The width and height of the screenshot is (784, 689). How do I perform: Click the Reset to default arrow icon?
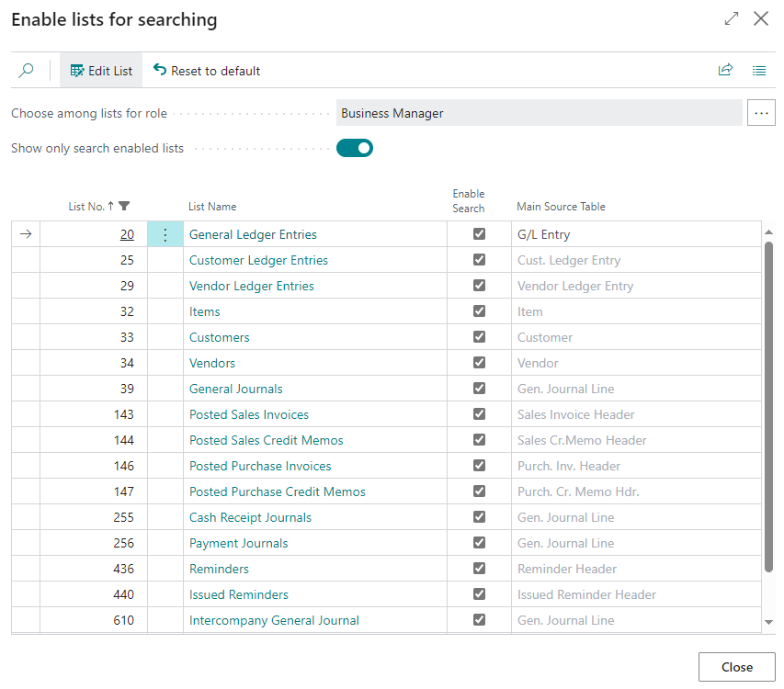159,69
